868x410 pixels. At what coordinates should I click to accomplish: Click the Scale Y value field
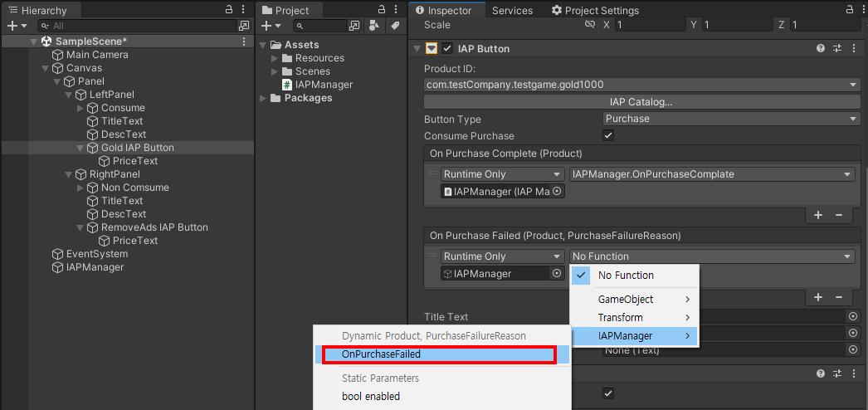click(x=737, y=25)
